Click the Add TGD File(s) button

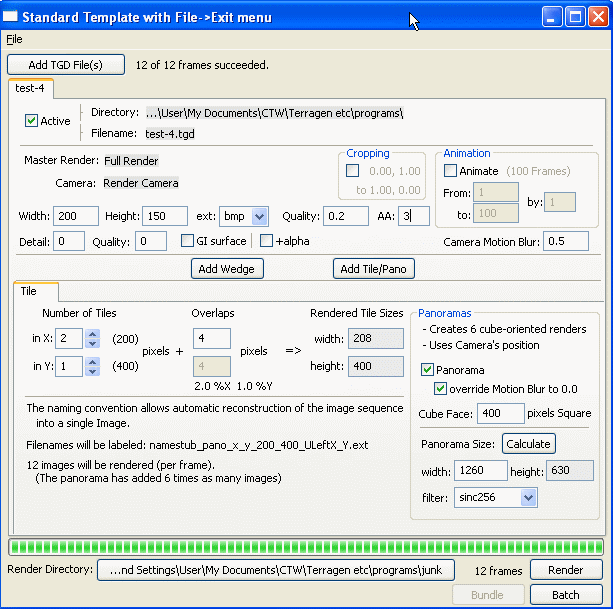(66, 64)
